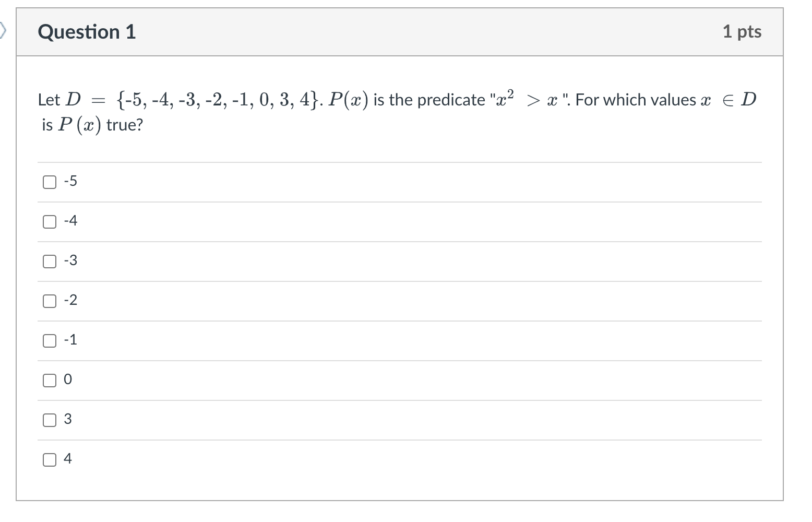Check the -5 answer checkbox
Screen dimensions: 812x522
point(50,182)
